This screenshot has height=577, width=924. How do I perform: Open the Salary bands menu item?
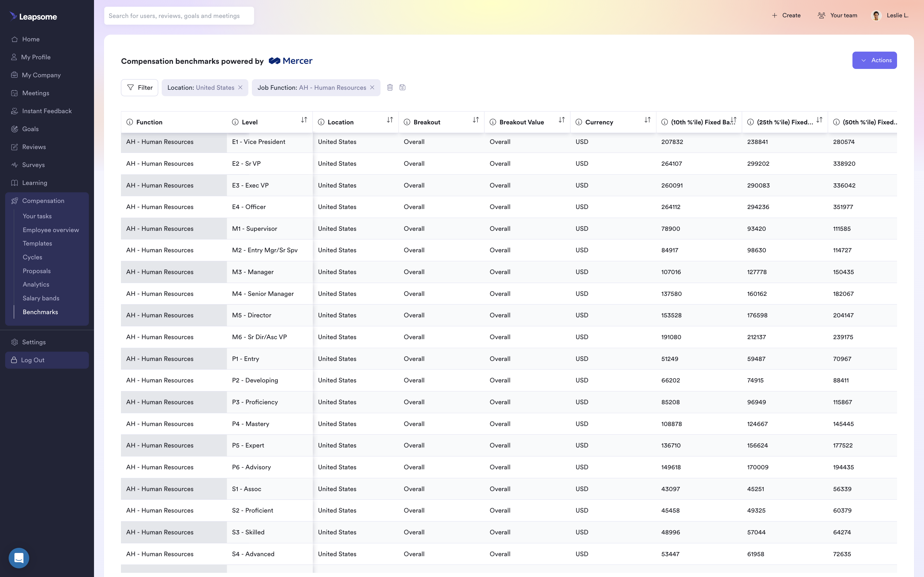pyautogui.click(x=40, y=298)
